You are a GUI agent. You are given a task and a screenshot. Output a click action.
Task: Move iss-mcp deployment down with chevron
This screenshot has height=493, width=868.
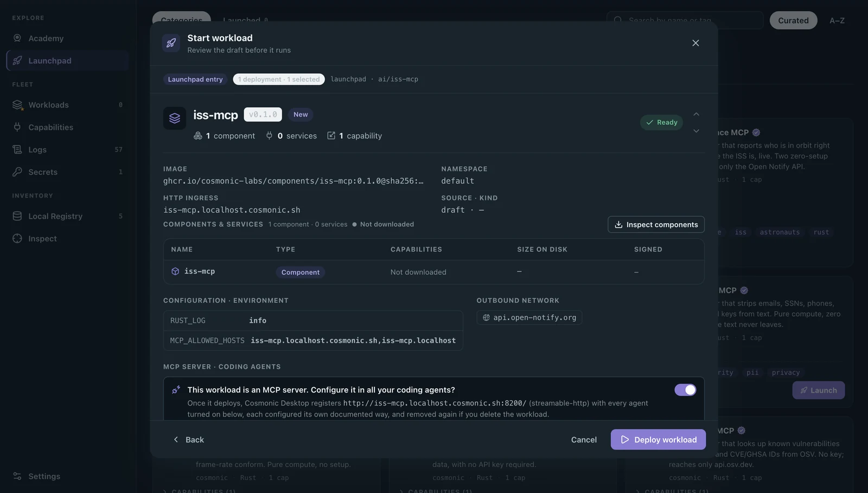point(696,131)
